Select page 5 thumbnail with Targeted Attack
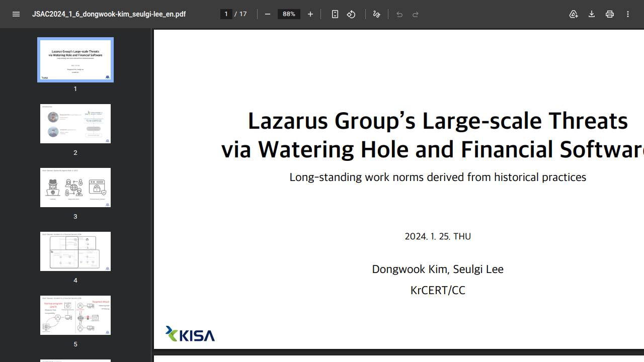The width and height of the screenshot is (644, 362). (x=75, y=315)
